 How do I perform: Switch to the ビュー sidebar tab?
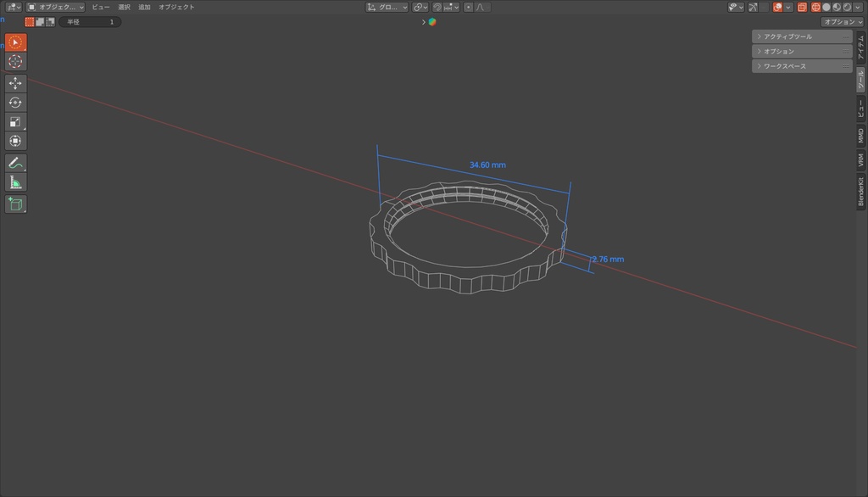click(861, 109)
